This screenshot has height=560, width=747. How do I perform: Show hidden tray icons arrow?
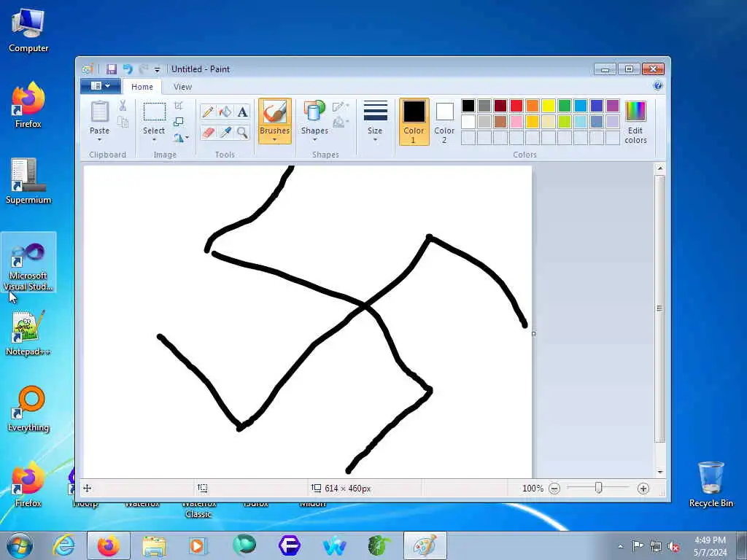pyautogui.click(x=620, y=546)
